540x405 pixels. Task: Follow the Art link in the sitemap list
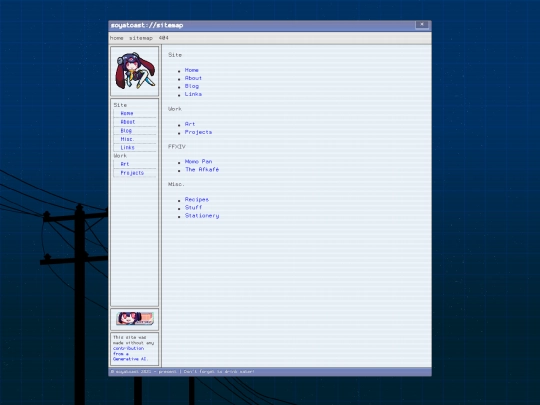click(x=190, y=124)
